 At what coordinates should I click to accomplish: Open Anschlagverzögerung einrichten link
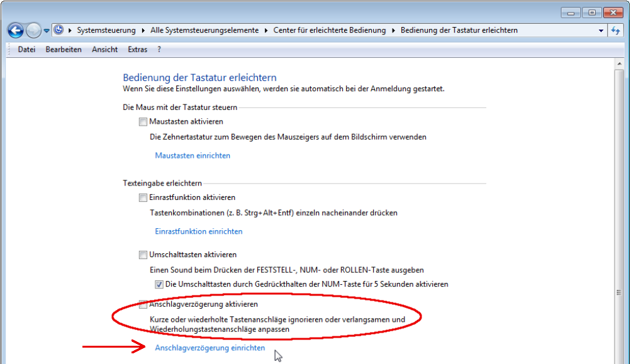point(210,348)
